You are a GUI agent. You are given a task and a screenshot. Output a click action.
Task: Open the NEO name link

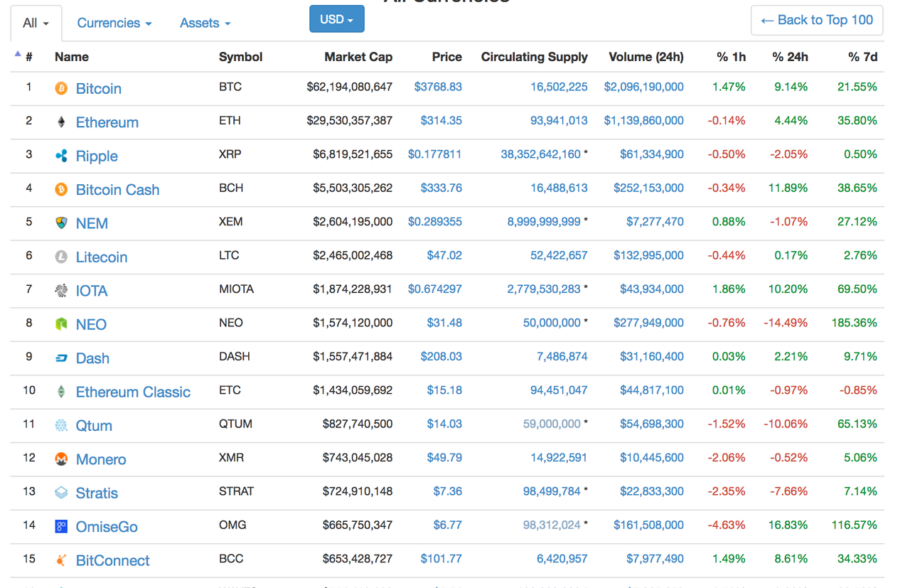click(x=91, y=325)
